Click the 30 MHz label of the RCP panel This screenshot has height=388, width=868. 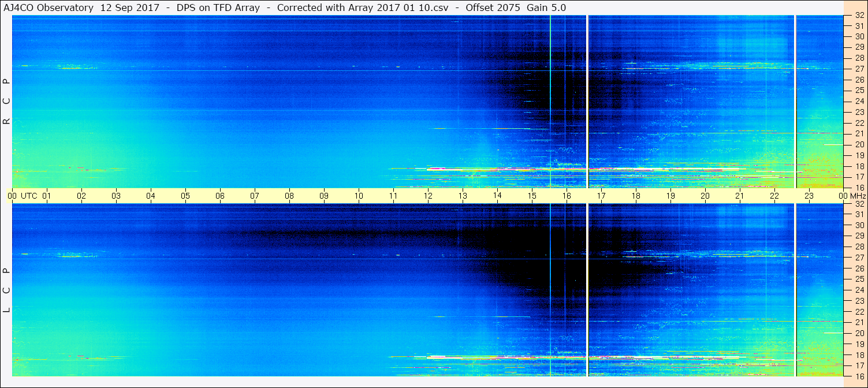pyautogui.click(x=859, y=36)
